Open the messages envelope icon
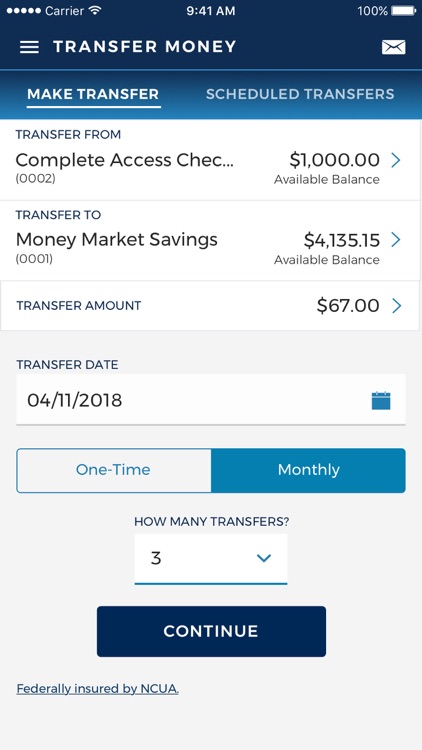The width and height of the screenshot is (422, 750). [393, 47]
